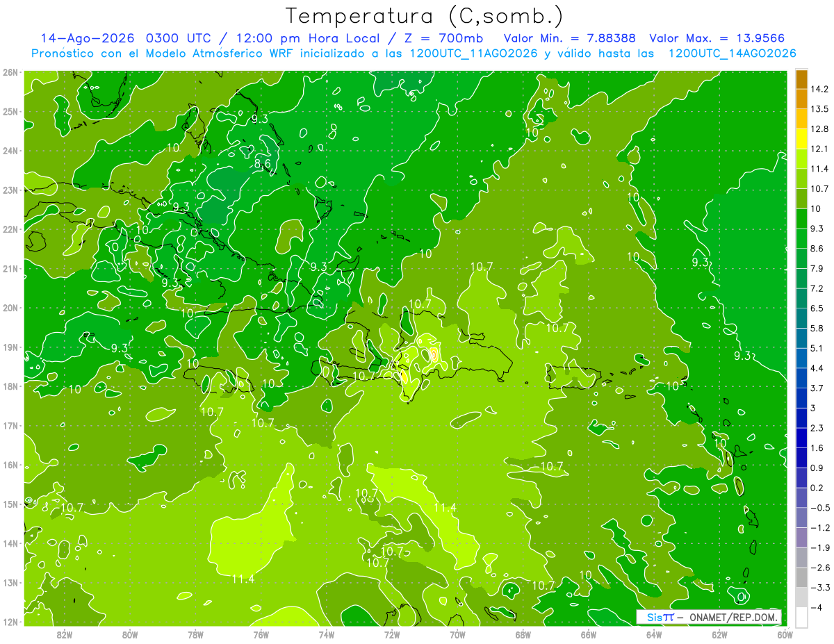The height and width of the screenshot is (644, 834).
Task: Click the "0300 UTC" time text
Action: pos(177,38)
